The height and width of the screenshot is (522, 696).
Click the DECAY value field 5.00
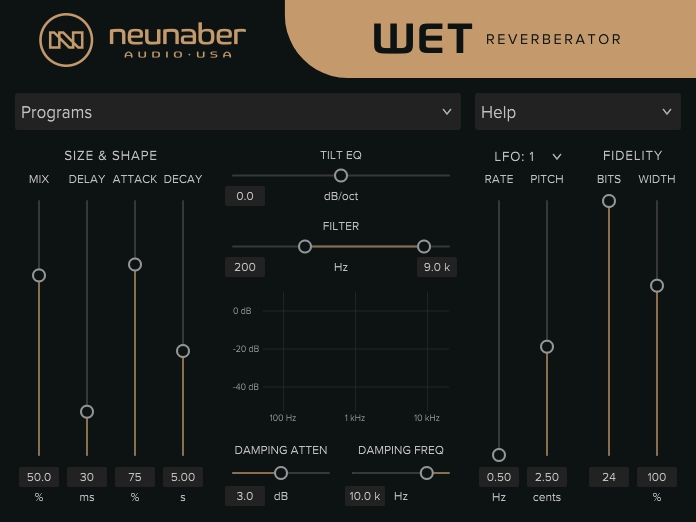183,477
